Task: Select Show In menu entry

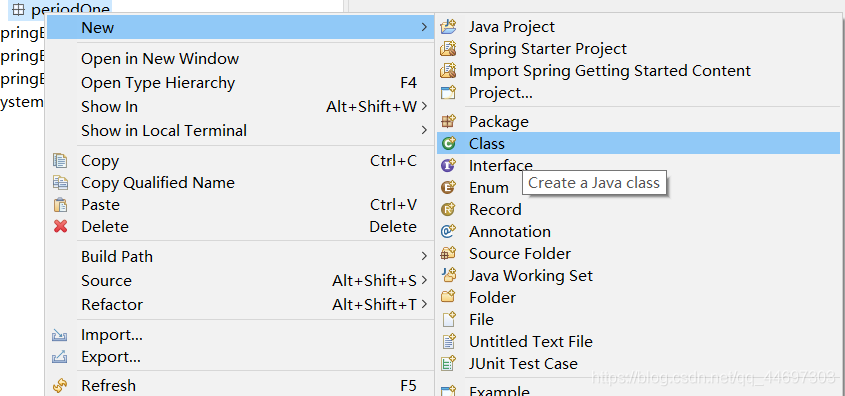Action: click(x=239, y=106)
